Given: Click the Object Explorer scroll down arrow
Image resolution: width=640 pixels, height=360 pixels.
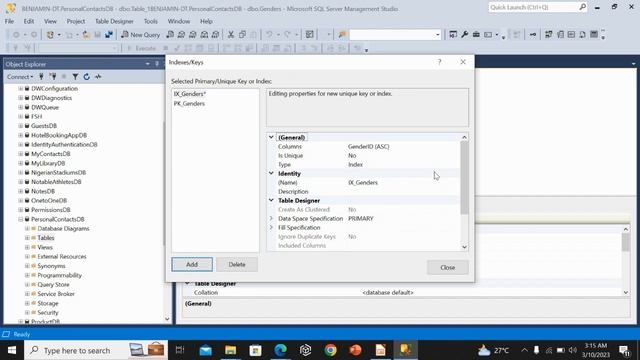Looking at the screenshot, I should tap(167, 319).
